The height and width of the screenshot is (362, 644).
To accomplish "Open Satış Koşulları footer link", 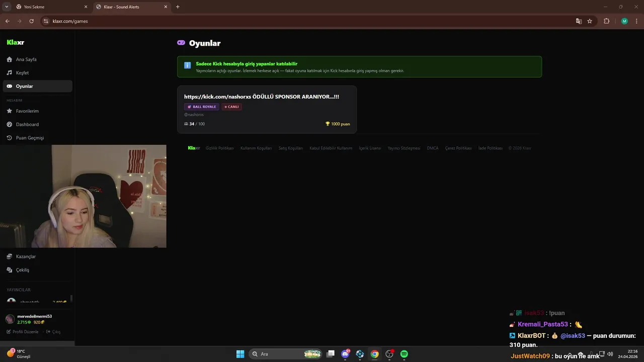I will [x=291, y=148].
